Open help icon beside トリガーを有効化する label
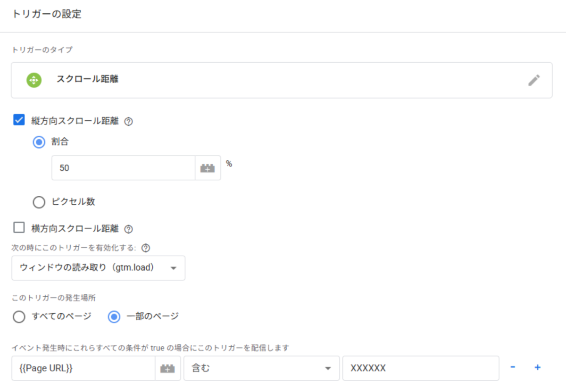The width and height of the screenshot is (566, 392). pyautogui.click(x=146, y=248)
